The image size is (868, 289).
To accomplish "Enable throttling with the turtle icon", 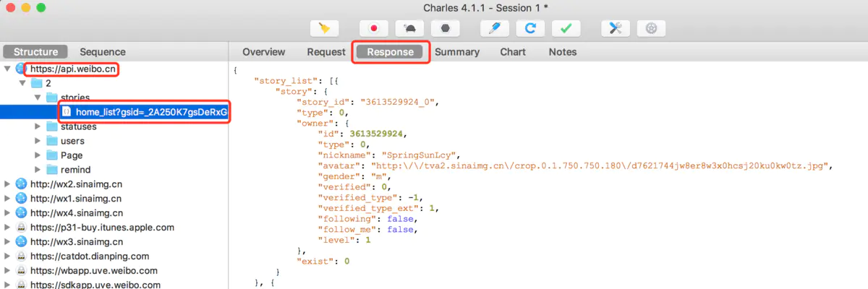I will point(409,28).
